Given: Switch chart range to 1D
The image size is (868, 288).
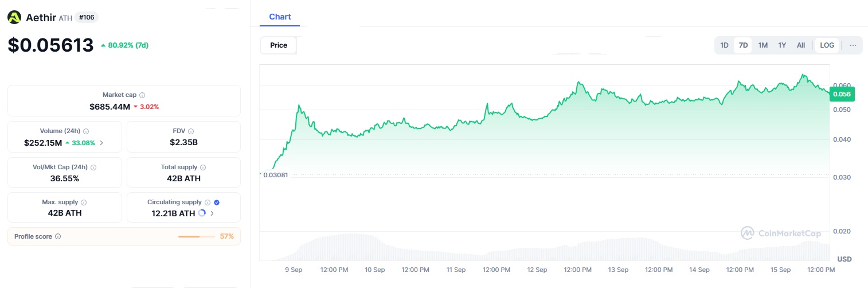Looking at the screenshot, I should [x=724, y=45].
